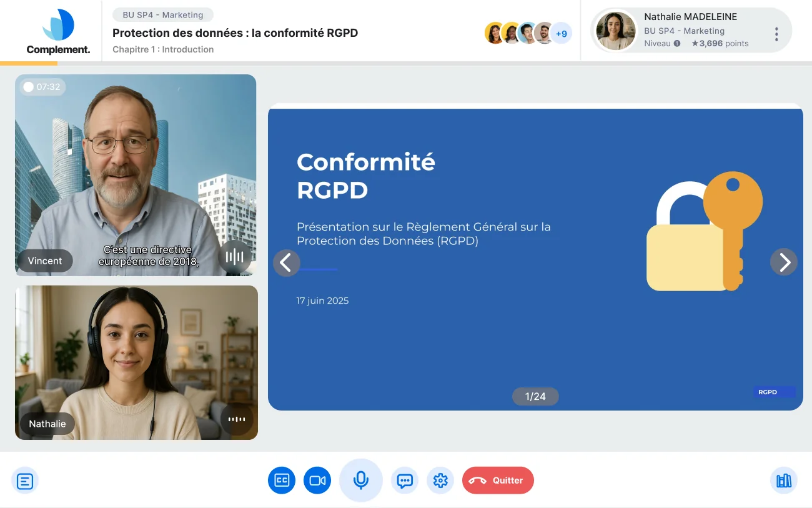Toggle Nathalie's audio waveform indicator
The image size is (812, 508).
[237, 419]
